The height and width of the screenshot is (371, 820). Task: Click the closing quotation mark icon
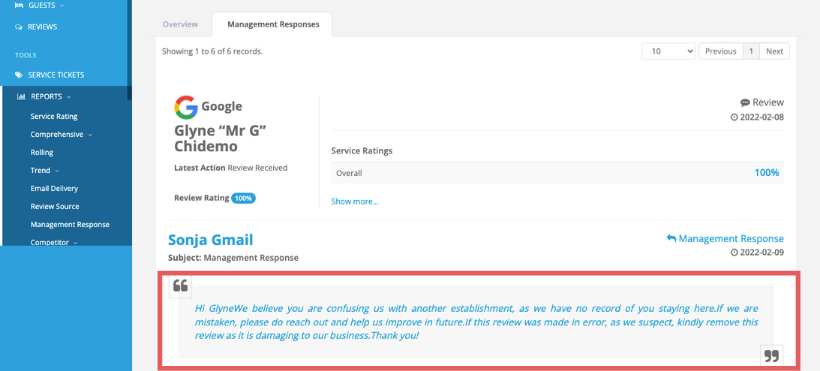771,356
